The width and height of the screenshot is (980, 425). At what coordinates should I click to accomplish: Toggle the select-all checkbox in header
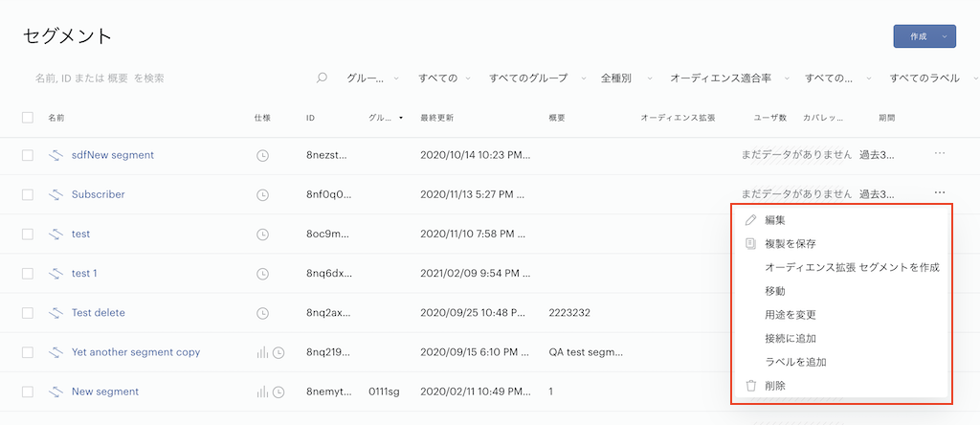coord(28,118)
